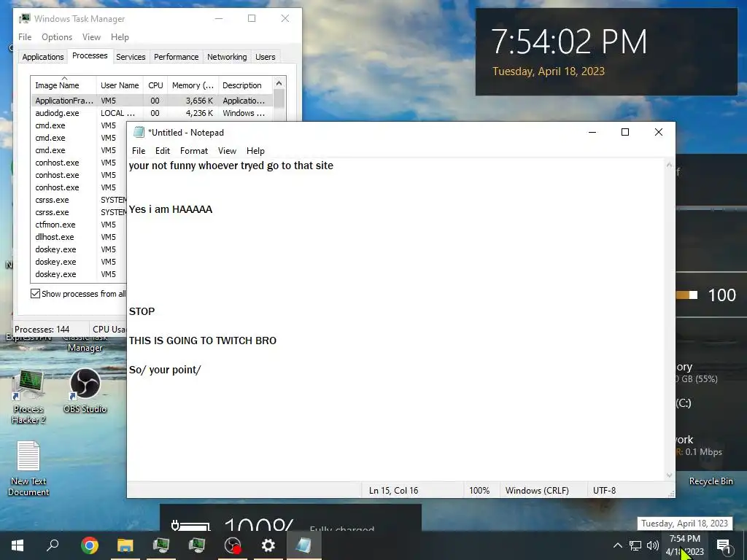747x560 pixels.
Task: Click the Recycle Bin desktop label
Action: coord(711,481)
